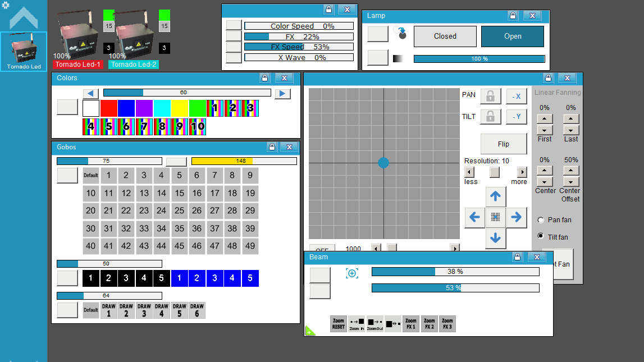Click the Zoom In icon
Viewport: 644px width, 362px height.
[x=357, y=324]
